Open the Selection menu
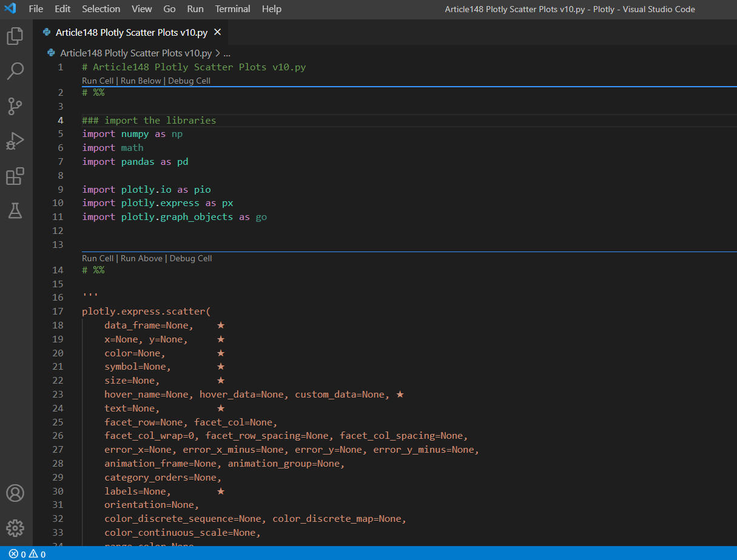 101,9
